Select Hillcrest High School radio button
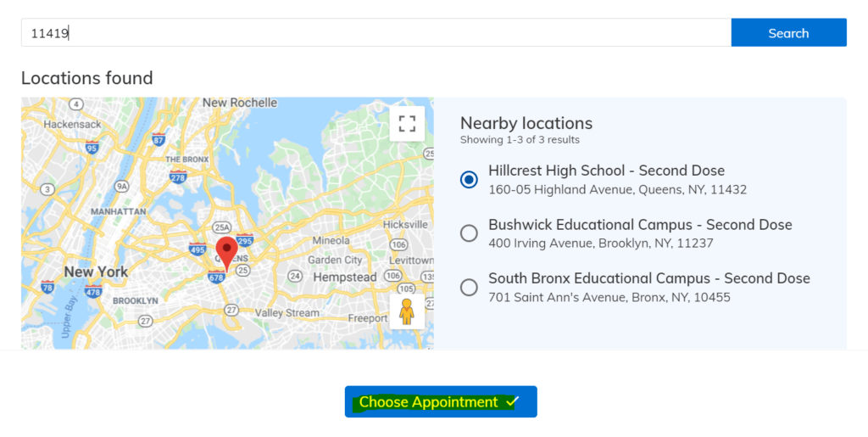Viewport: 868px width, 437px height. [469, 179]
